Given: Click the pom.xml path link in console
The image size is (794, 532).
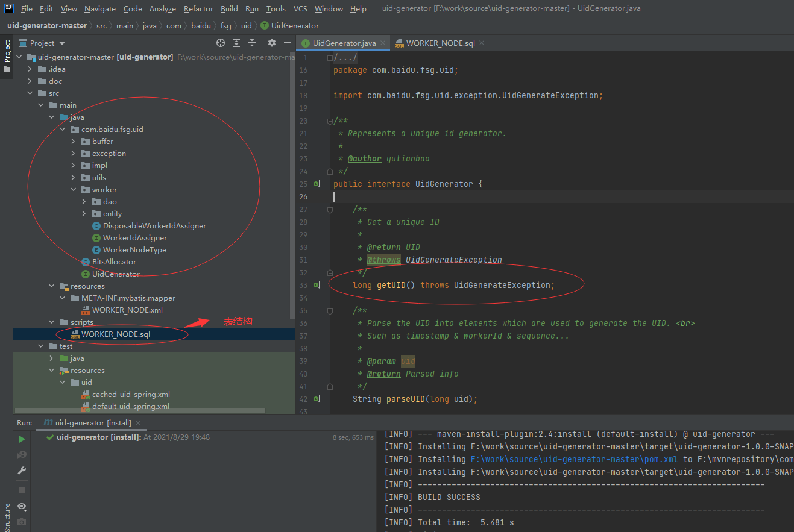Looking at the screenshot, I should coord(575,459).
